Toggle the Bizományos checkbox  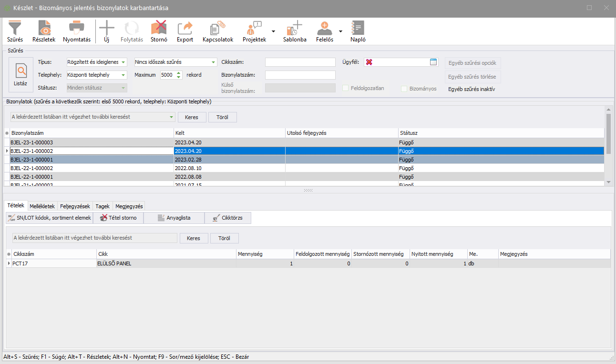point(404,89)
